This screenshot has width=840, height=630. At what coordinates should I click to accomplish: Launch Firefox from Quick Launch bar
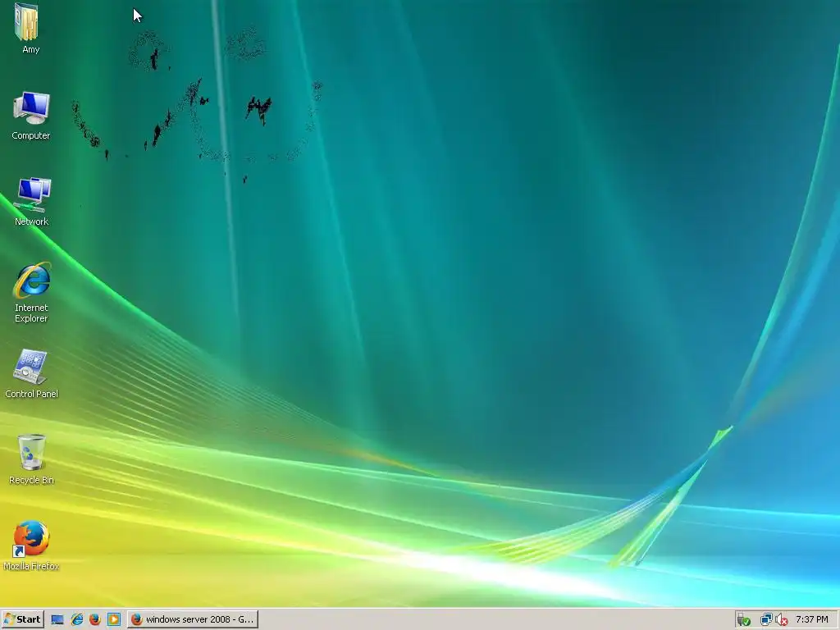tap(95, 619)
